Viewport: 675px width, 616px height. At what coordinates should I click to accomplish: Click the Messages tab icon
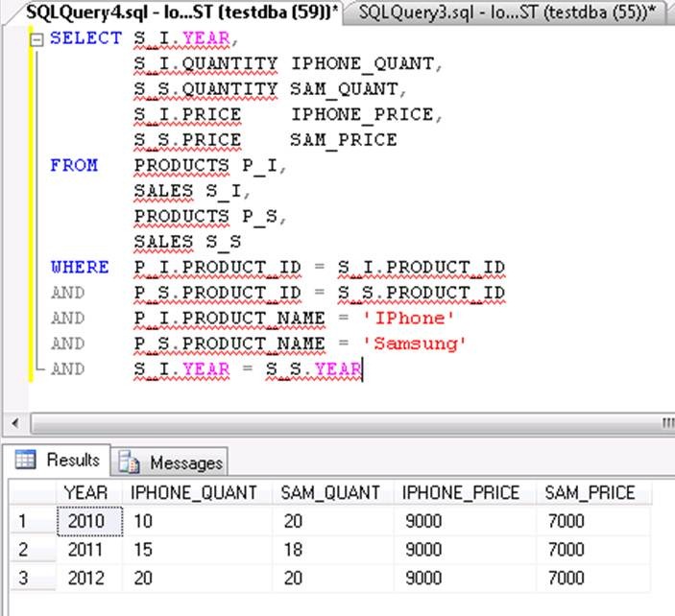click(129, 462)
